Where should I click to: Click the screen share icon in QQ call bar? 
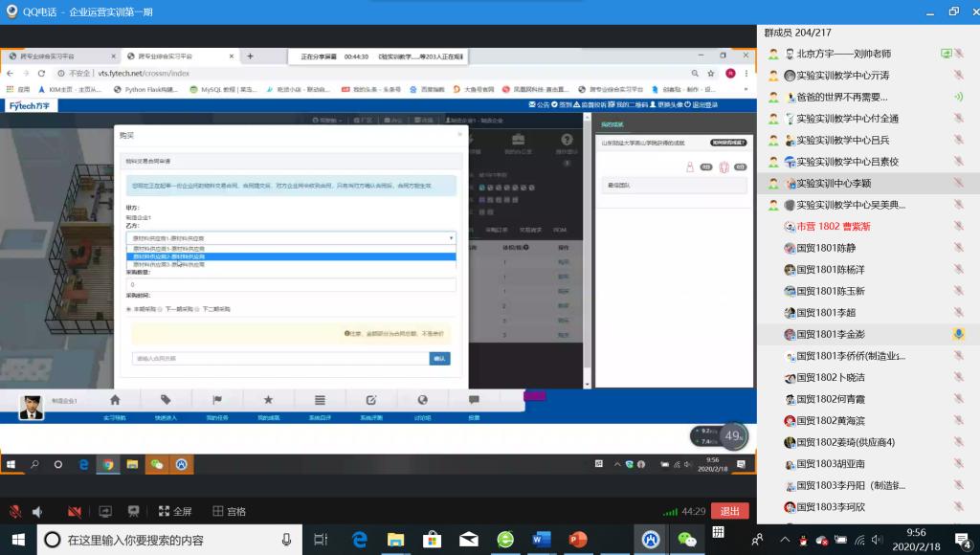click(105, 512)
